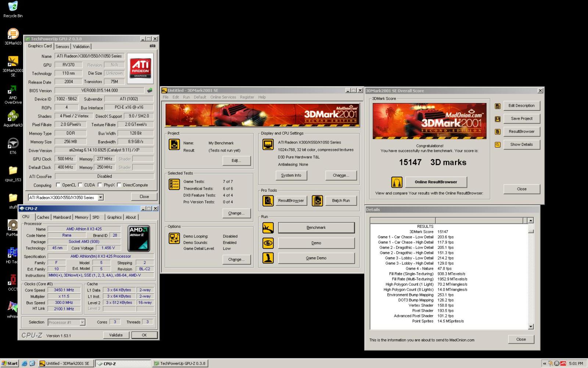The width and height of the screenshot is (588, 368).
Task: Open the Online Services menu in 3DMark2001
Action: click(223, 97)
